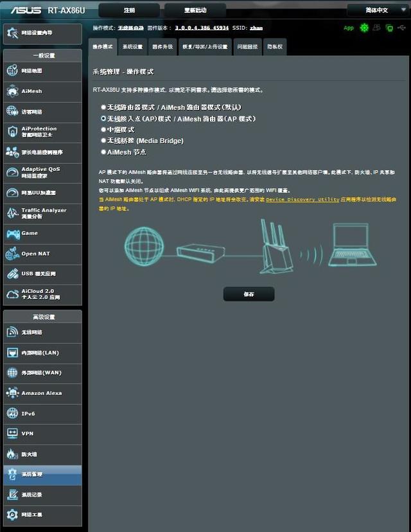
Task: Select 中继模式 repeater radio option
Action: [103, 129]
